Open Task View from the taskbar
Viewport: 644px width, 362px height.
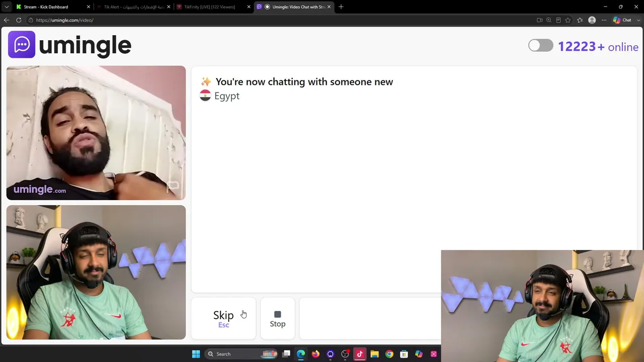point(286,354)
